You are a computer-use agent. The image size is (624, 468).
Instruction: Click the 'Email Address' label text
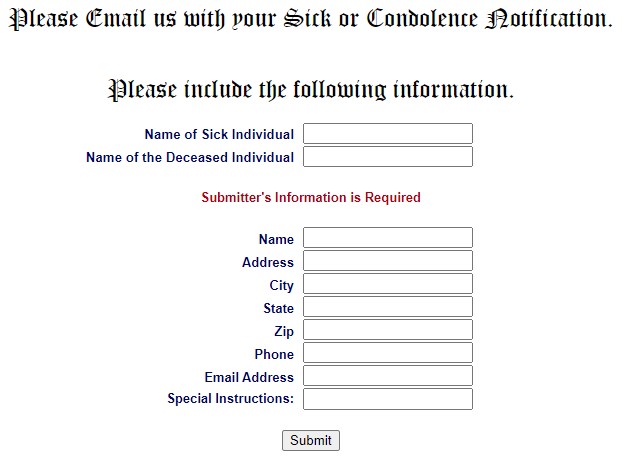click(249, 377)
